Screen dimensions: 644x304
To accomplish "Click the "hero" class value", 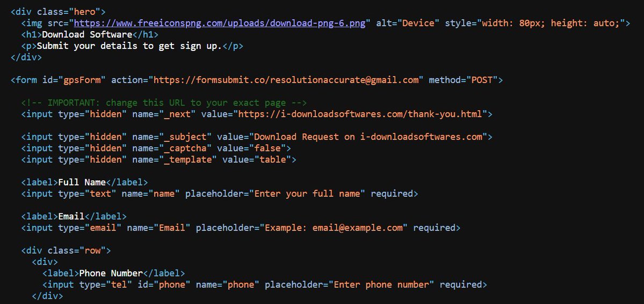I will 85,12.
